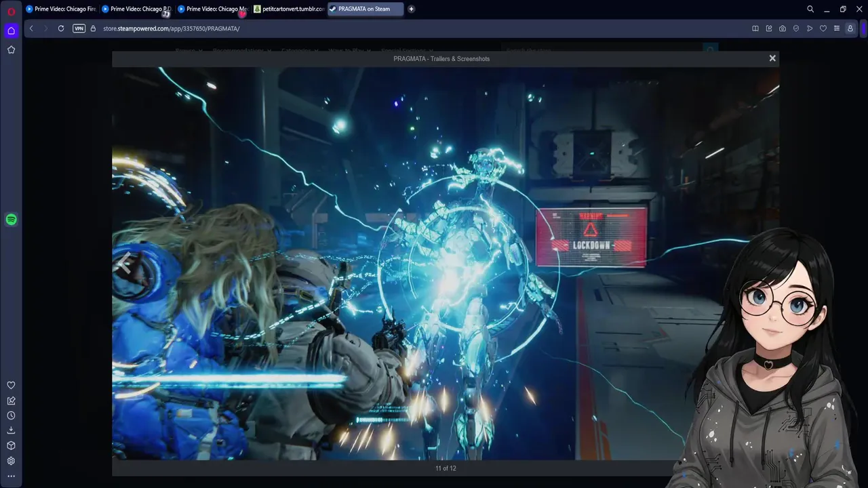868x488 pixels.
Task: Switch to petitcartonvert.tumblr.com tab
Action: 289,9
